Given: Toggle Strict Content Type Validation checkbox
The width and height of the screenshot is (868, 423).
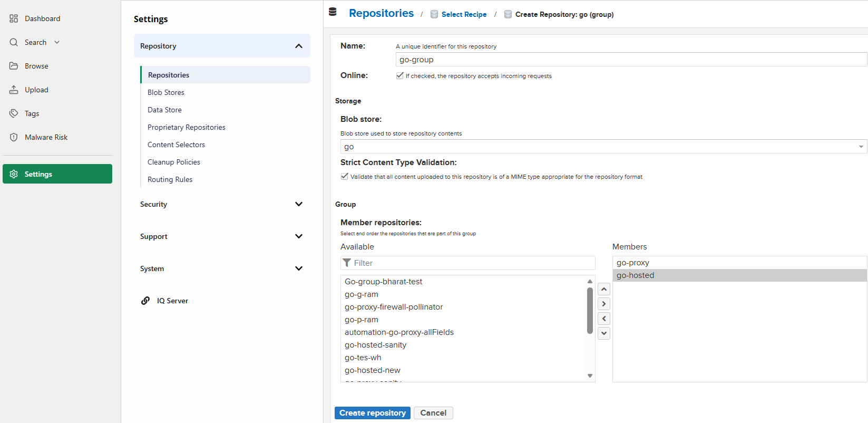Looking at the screenshot, I should click(345, 176).
